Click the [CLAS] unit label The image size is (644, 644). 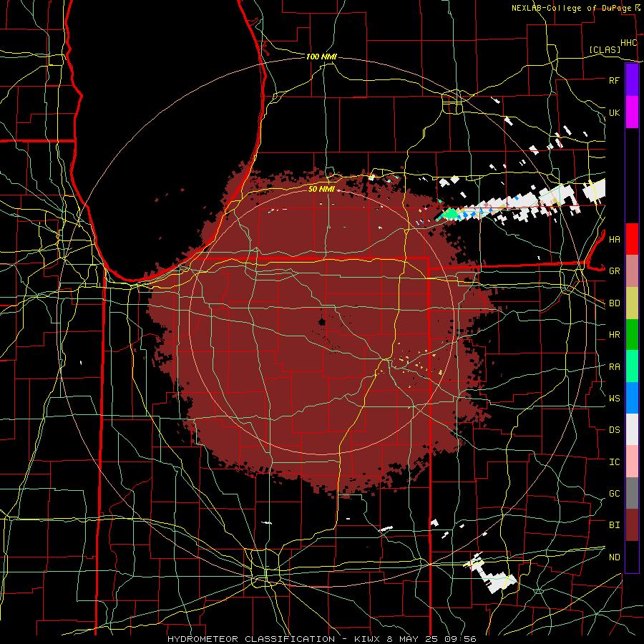pos(605,49)
